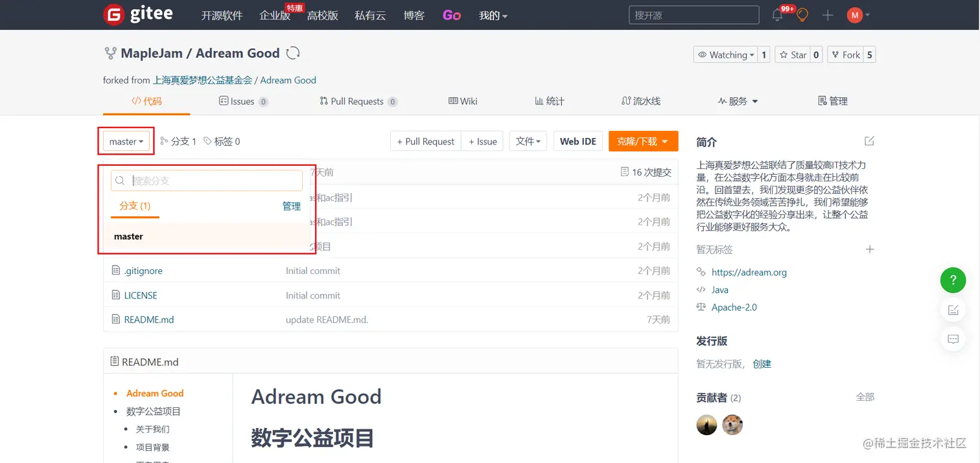Click the floating chat message icon
This screenshot has width=980, height=463.
pos(953,339)
